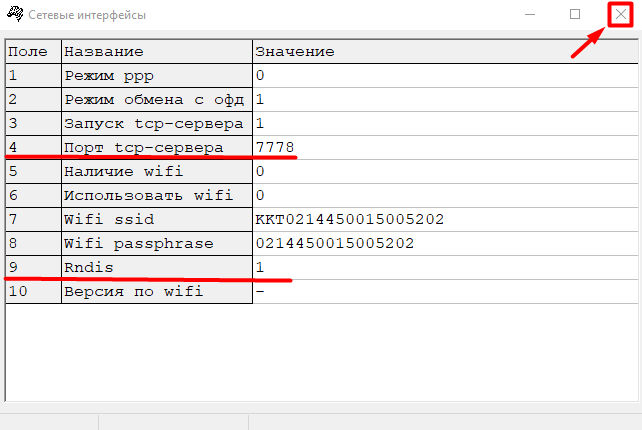642x430 pixels.
Task: Click the Название column header
Action: click(157, 52)
